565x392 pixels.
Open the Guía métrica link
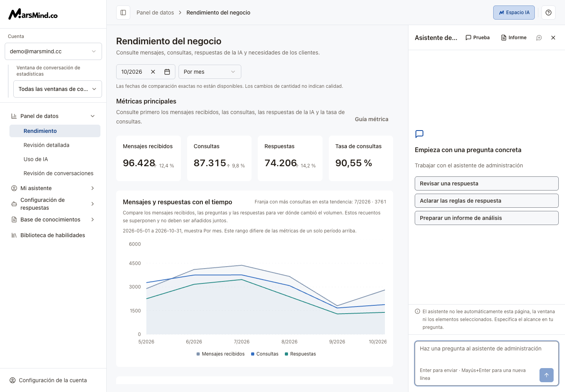tap(372, 119)
